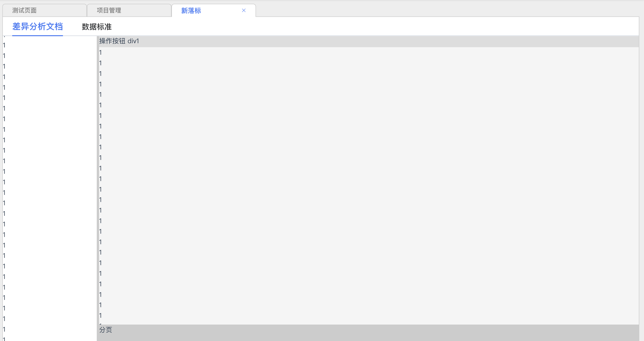This screenshot has height=341, width=644.
Task: Select third "1" row below 操作按钮 div1
Action: (101, 74)
